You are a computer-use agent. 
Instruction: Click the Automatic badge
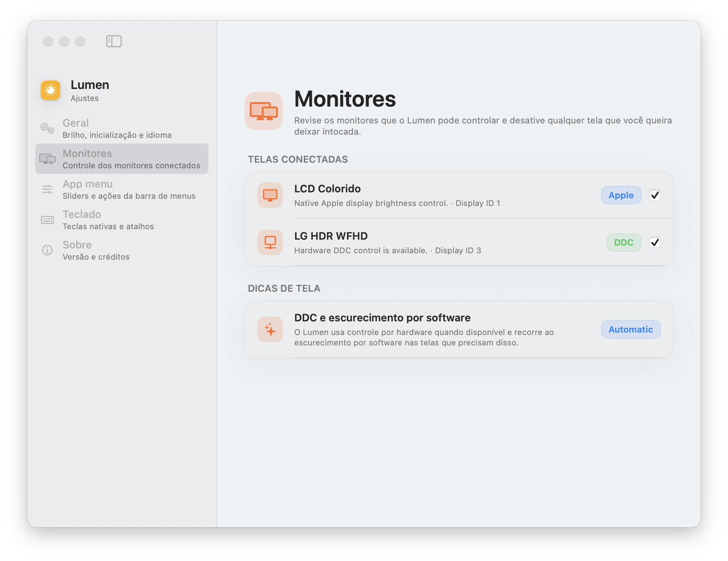click(x=631, y=329)
